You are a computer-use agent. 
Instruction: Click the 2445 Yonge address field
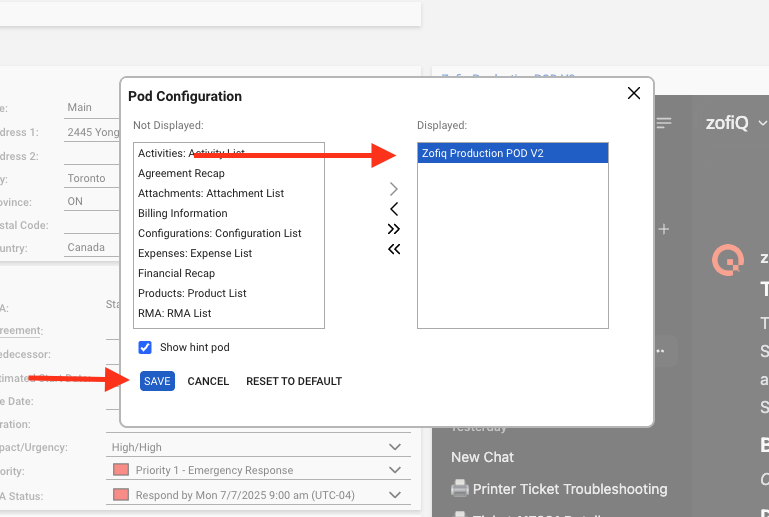click(x=92, y=132)
